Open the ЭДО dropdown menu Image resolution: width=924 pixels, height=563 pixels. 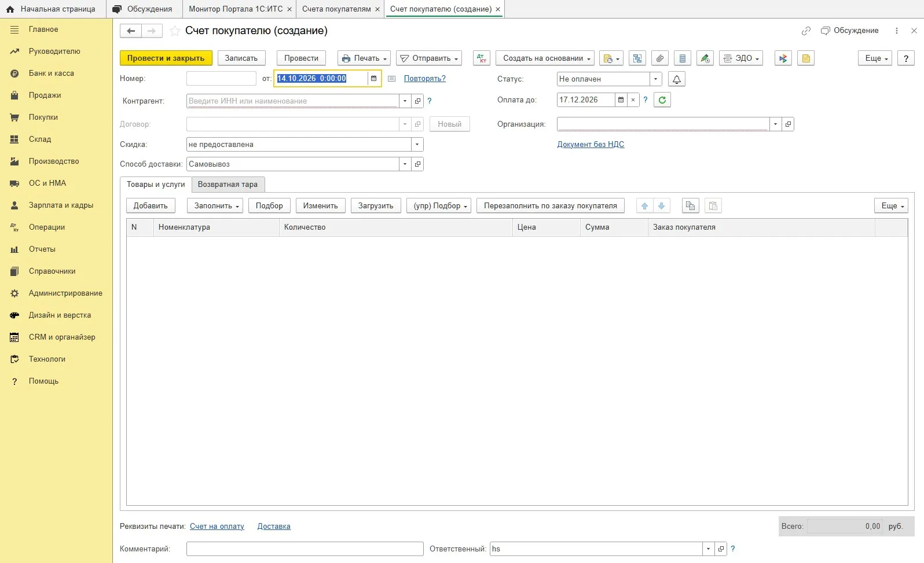[741, 58]
